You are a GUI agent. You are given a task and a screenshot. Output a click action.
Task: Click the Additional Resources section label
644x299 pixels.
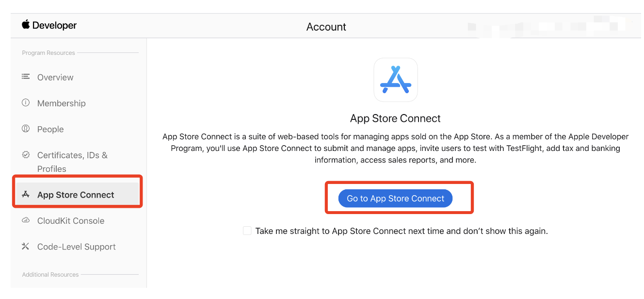(50, 275)
